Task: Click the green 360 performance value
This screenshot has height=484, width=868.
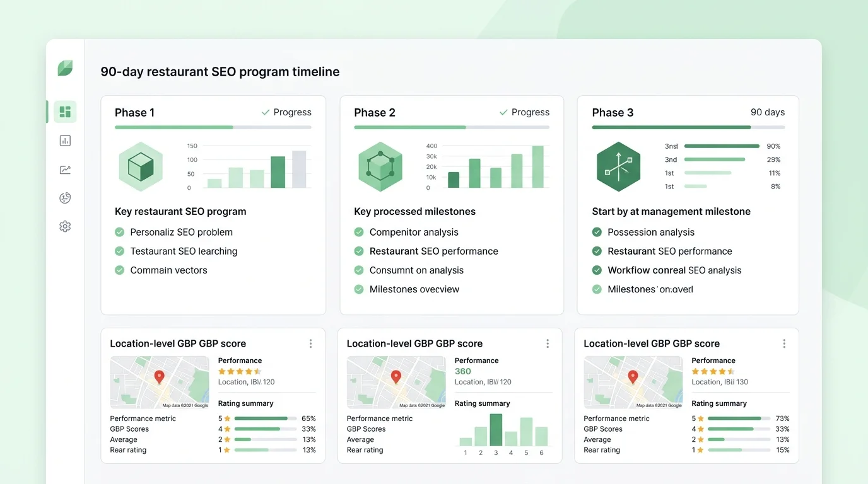Action: click(x=463, y=371)
